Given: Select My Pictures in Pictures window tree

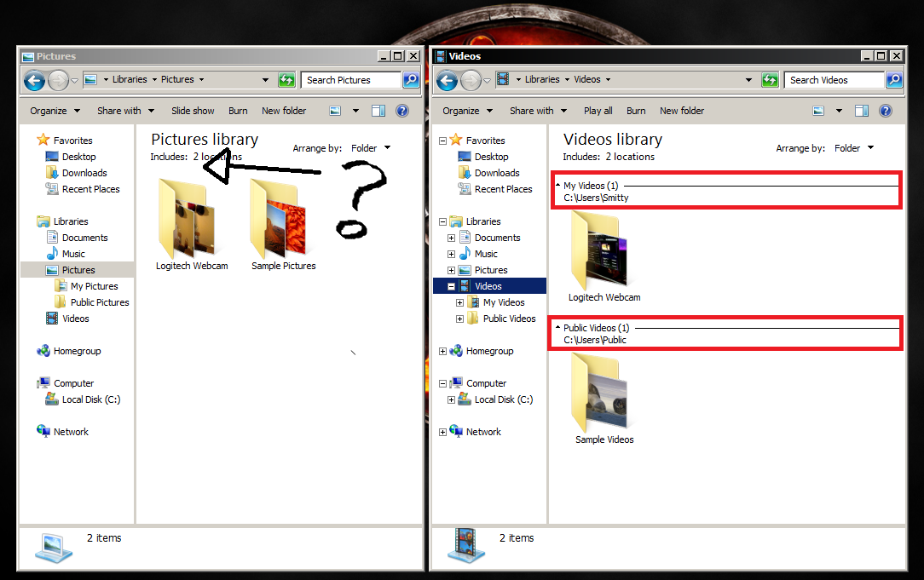Looking at the screenshot, I should coord(95,286).
